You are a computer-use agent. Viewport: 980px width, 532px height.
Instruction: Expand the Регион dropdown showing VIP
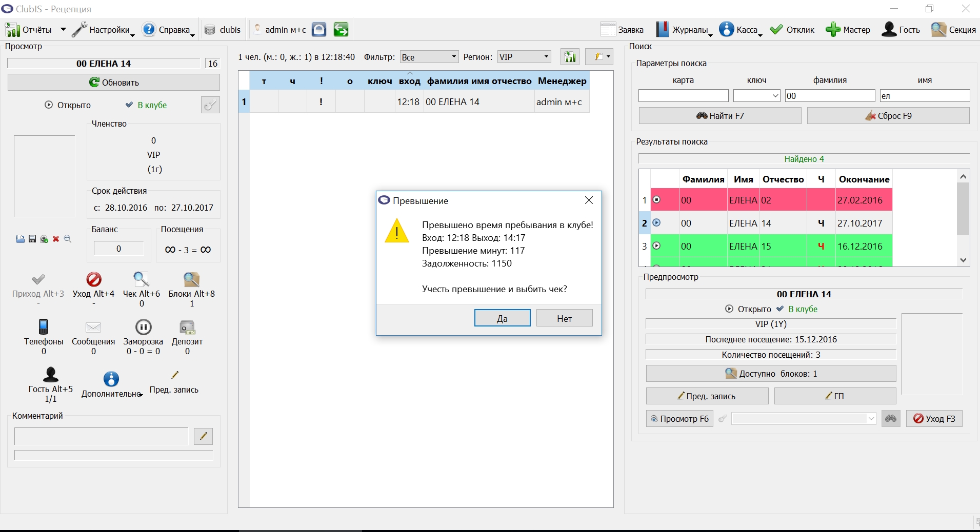[524, 57]
